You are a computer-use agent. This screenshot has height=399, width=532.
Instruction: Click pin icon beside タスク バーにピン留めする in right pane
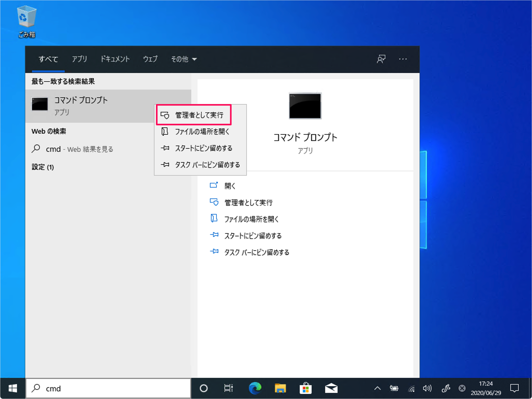pyautogui.click(x=214, y=251)
